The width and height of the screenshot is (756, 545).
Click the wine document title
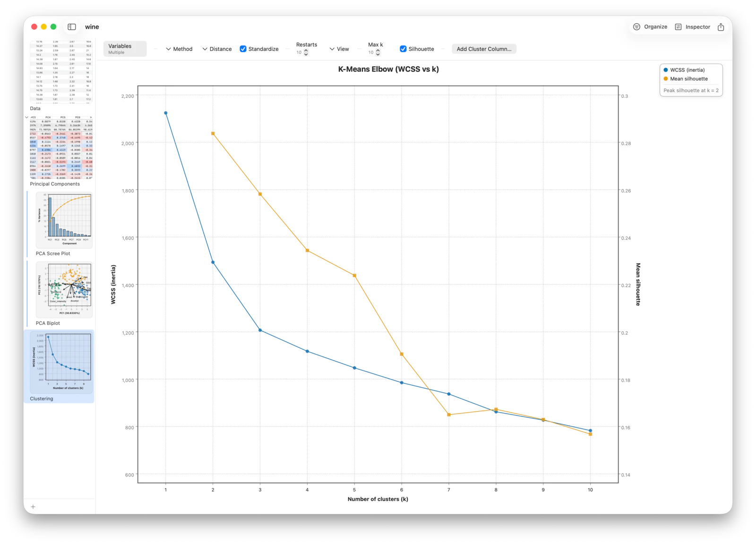(x=92, y=27)
